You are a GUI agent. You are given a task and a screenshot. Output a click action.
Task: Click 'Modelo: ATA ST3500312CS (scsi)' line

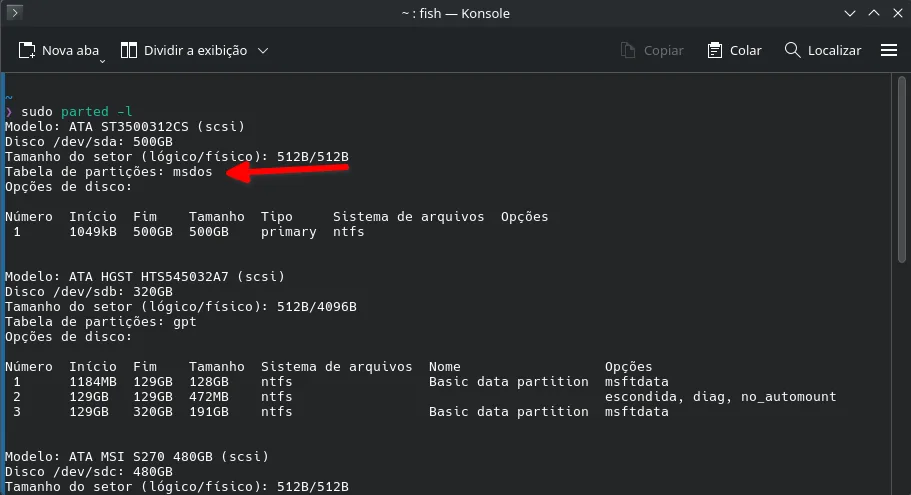[125, 127]
